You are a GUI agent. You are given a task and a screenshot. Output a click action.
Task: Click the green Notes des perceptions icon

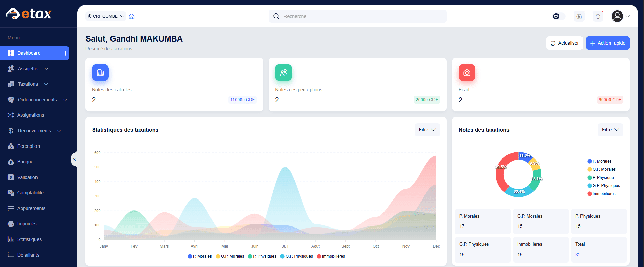(x=283, y=73)
